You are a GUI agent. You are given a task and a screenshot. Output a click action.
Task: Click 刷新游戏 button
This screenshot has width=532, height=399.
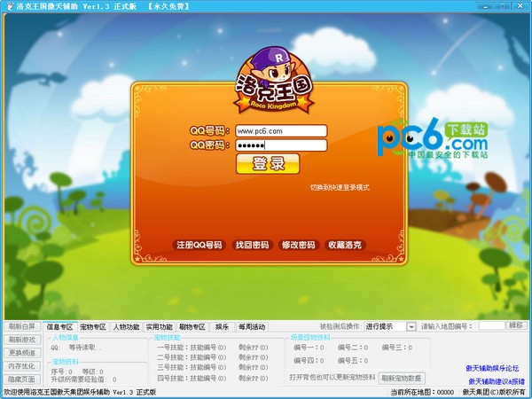coord(22,340)
